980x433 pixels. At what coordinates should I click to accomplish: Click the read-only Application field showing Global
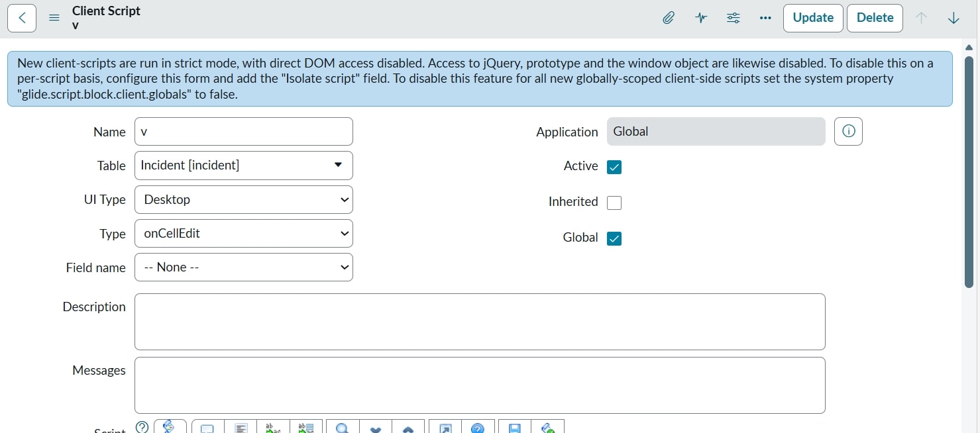click(x=716, y=131)
